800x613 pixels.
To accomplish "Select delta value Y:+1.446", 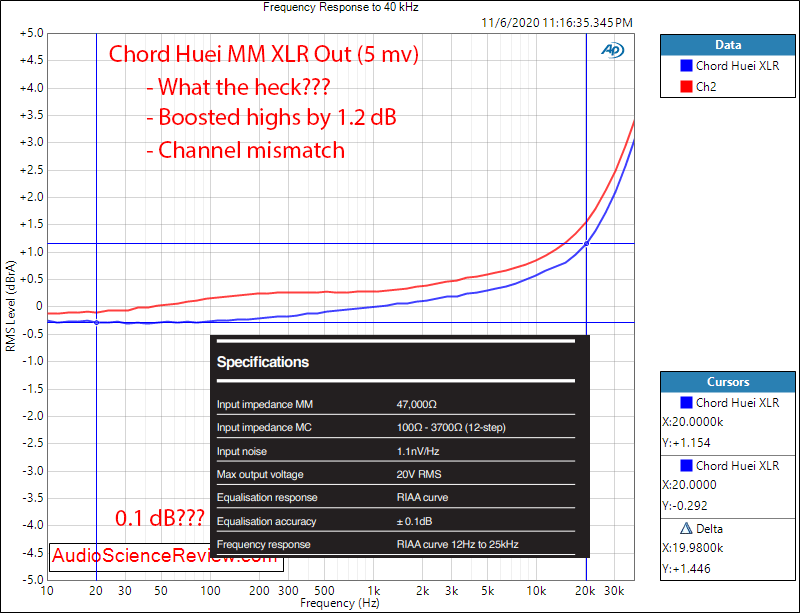I will pyautogui.click(x=687, y=569).
